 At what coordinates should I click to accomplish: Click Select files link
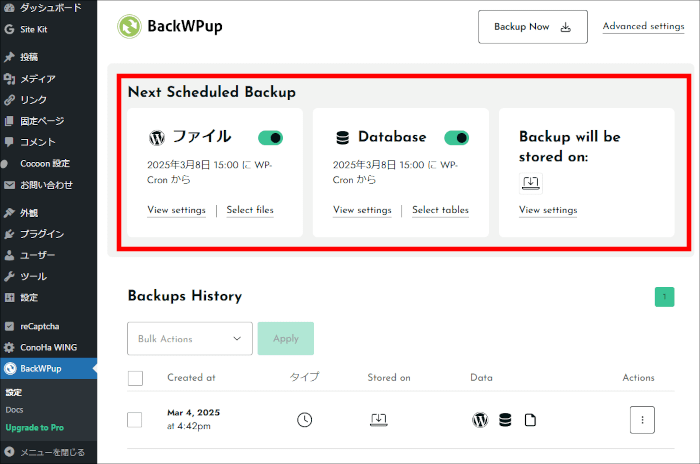point(250,209)
